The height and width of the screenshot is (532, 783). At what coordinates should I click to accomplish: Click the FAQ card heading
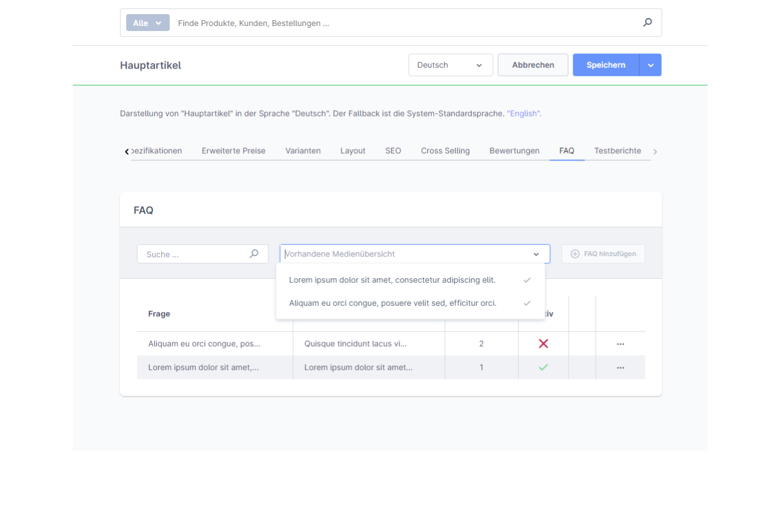click(143, 210)
